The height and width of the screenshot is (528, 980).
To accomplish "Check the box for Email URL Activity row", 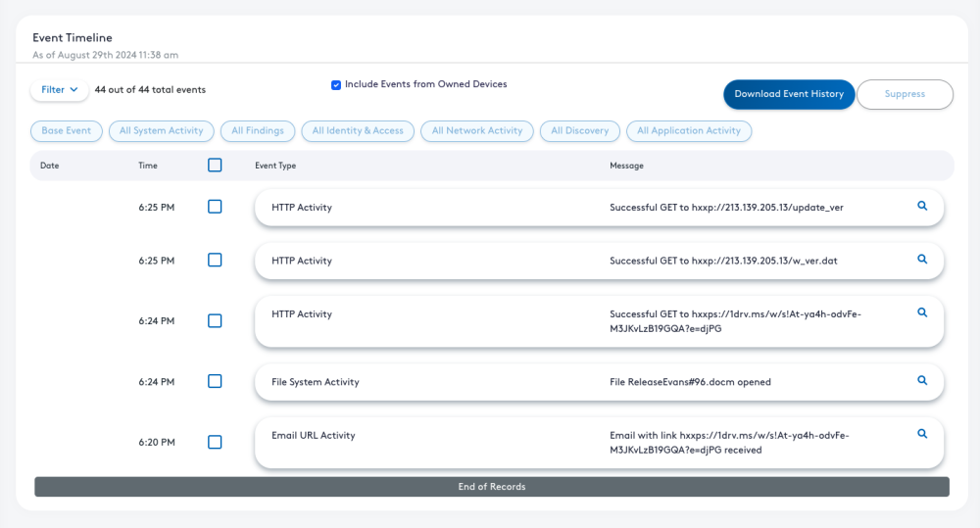I will [x=215, y=442].
